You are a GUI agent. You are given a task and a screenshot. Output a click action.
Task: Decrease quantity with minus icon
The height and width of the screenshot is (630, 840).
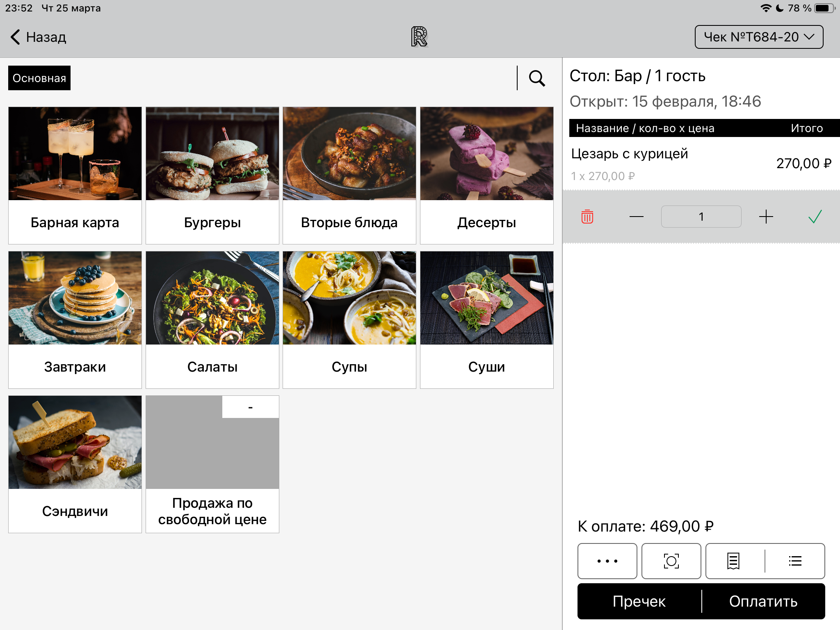point(636,217)
